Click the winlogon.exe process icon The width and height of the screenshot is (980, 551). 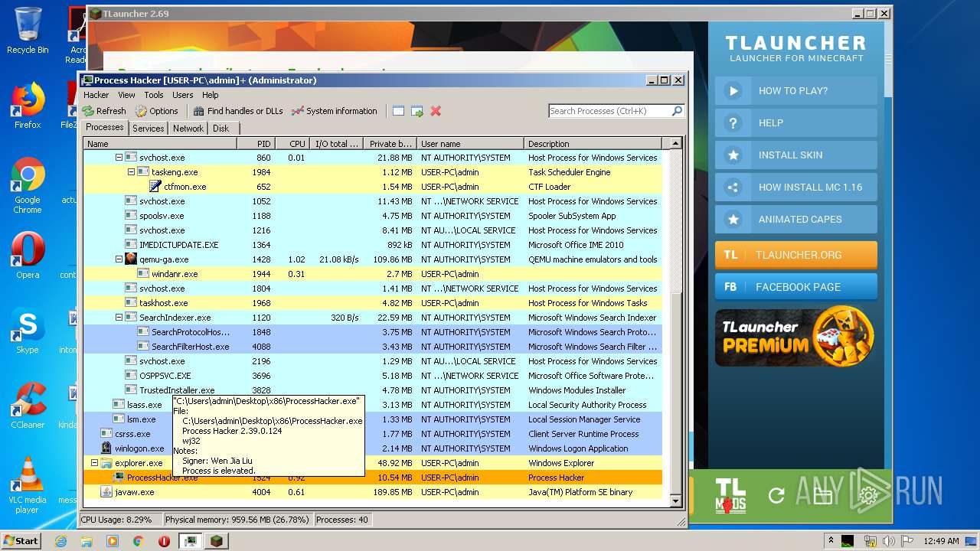pos(106,448)
